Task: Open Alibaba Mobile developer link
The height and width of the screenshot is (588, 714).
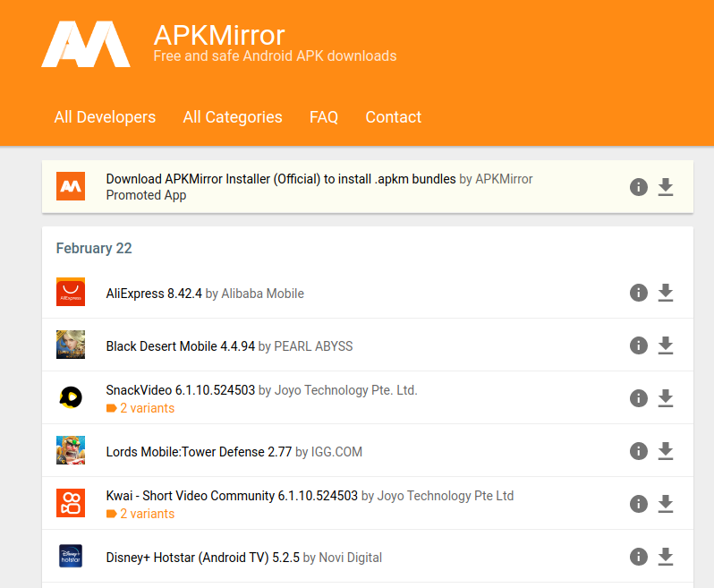Action: (262, 294)
